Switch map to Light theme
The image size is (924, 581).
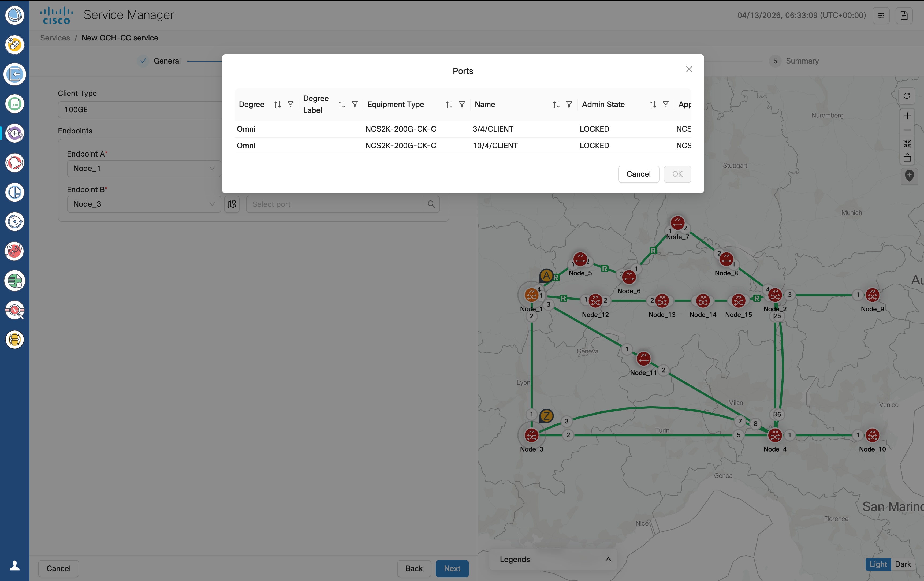pos(878,564)
